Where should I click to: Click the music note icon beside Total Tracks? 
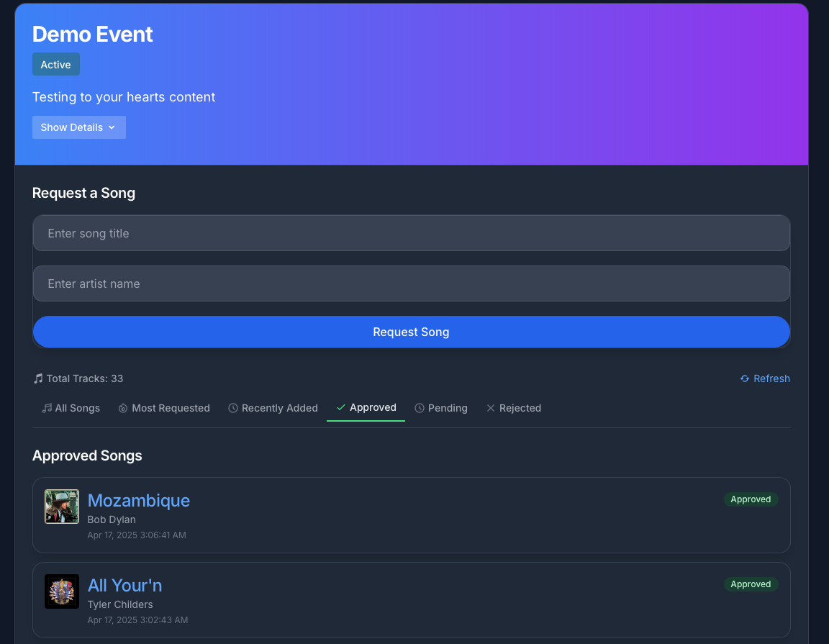[x=38, y=378]
